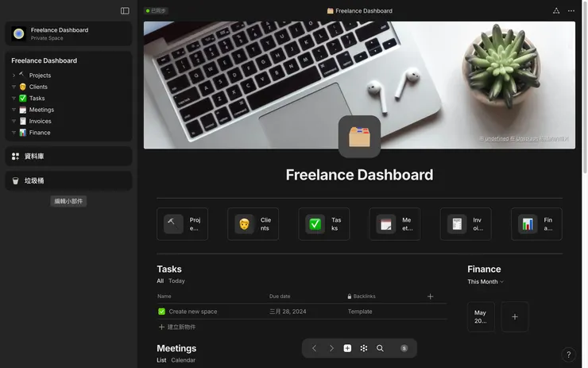Select the List tab under Meetings
The image size is (588, 368).
tap(161, 360)
